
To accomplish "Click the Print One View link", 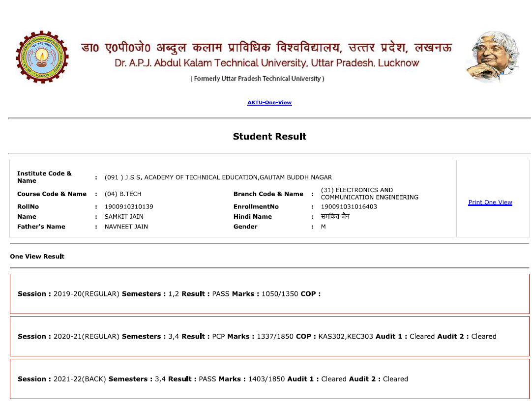I will (490, 202).
